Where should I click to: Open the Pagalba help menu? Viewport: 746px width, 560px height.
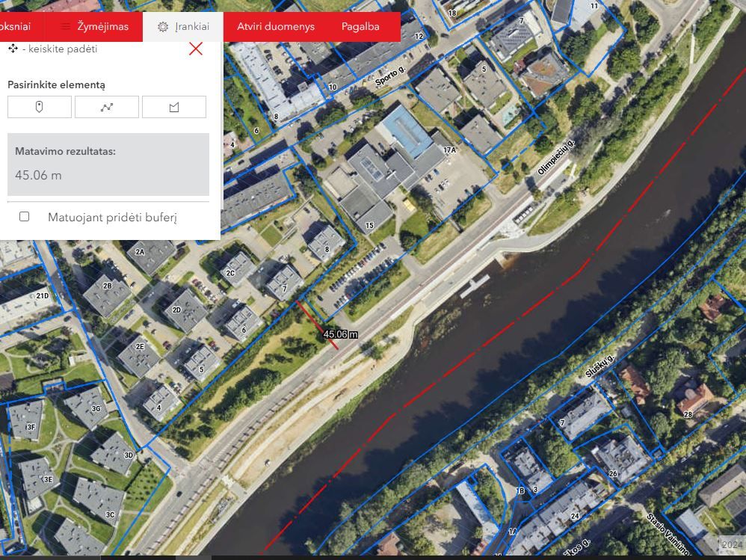click(x=360, y=27)
